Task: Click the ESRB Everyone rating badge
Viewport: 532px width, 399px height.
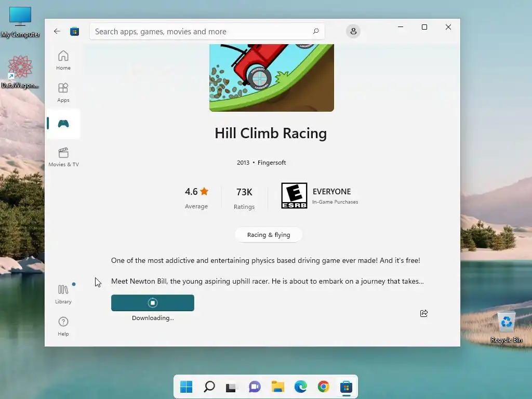Action: (x=294, y=195)
